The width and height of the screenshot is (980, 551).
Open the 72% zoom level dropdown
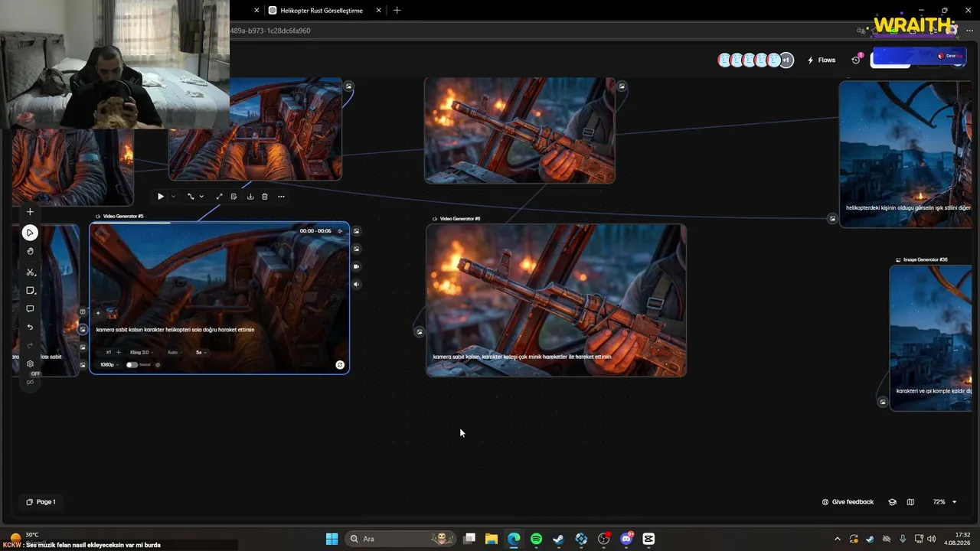tap(945, 502)
